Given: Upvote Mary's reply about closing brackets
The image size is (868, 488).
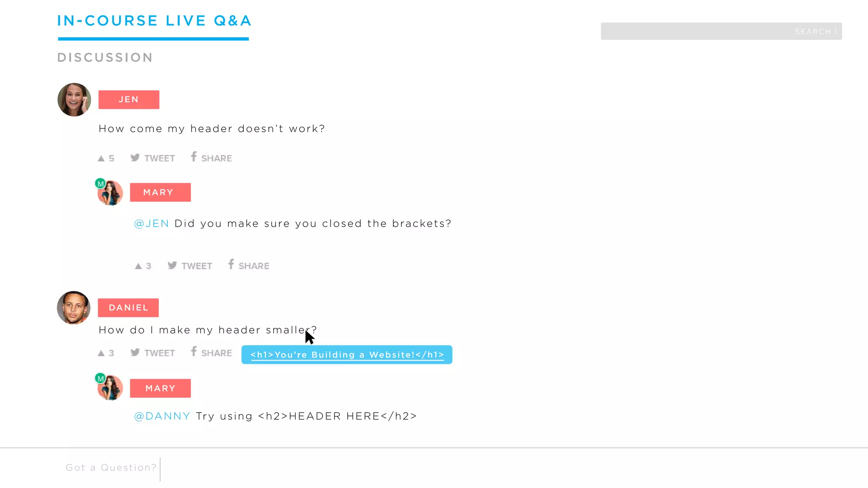Looking at the screenshot, I should click(139, 266).
